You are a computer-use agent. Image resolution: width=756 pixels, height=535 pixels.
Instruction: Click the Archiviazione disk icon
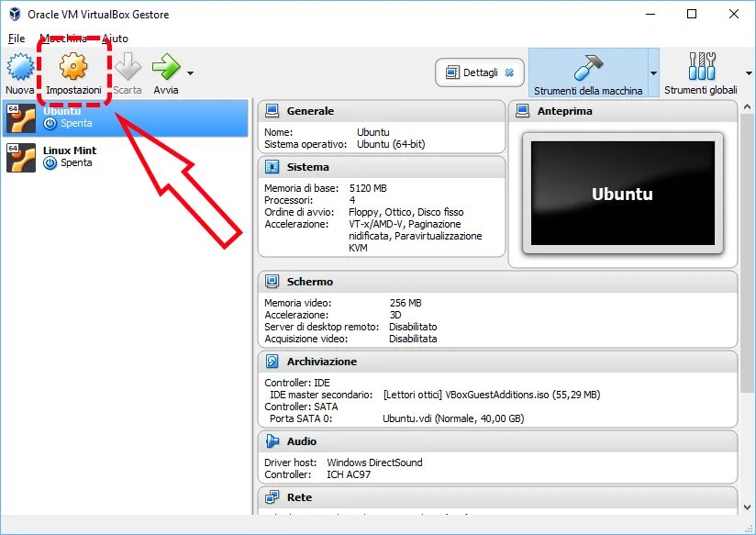pyautogui.click(x=272, y=362)
